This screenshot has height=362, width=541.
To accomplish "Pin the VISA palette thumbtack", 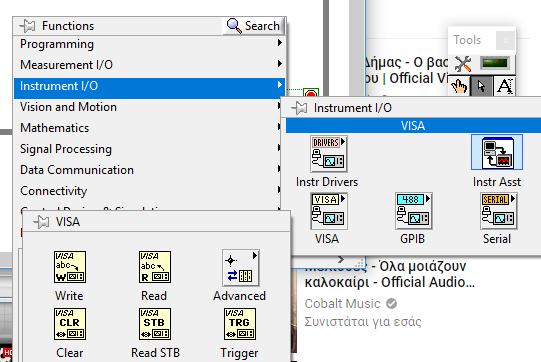I will tap(41, 222).
